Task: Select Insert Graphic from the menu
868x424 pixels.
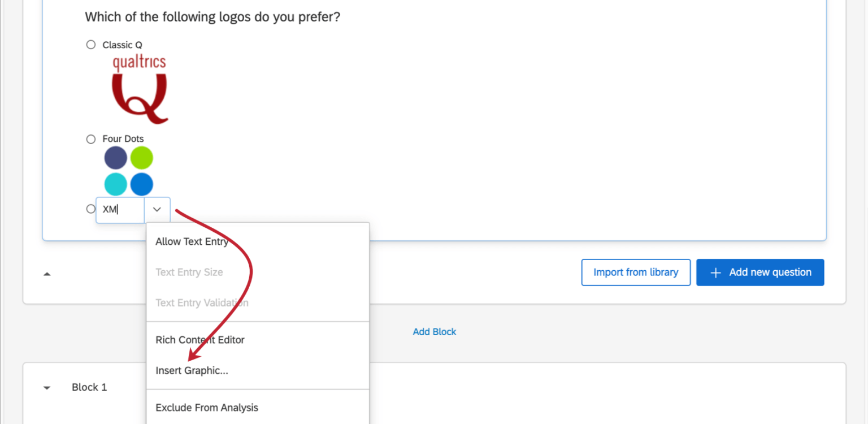Action: pos(192,370)
